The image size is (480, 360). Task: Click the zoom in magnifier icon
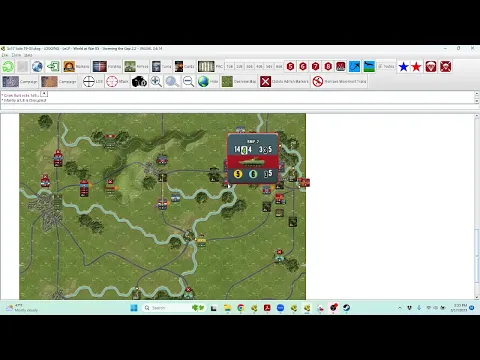156,81
